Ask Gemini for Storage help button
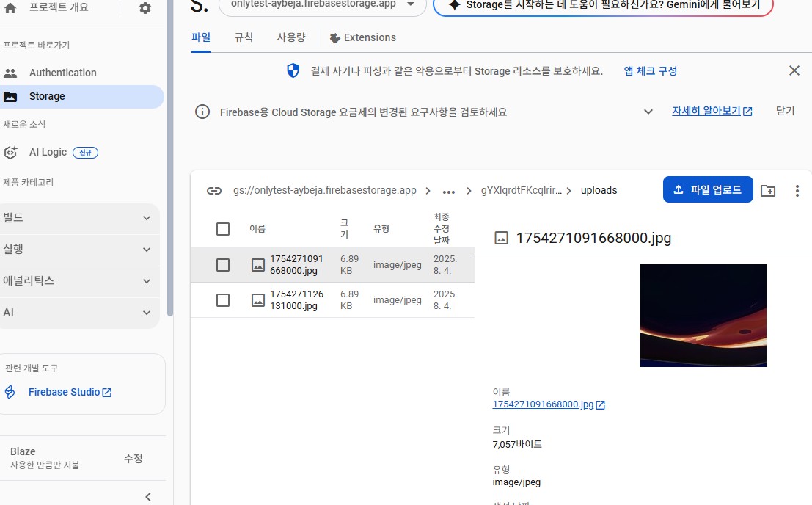Screen dimensions: 812x505 603,6
